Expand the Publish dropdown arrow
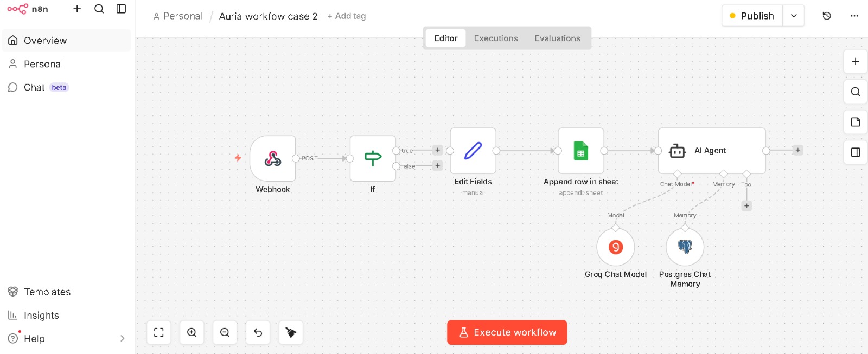Image resolution: width=868 pixels, height=354 pixels. point(794,16)
